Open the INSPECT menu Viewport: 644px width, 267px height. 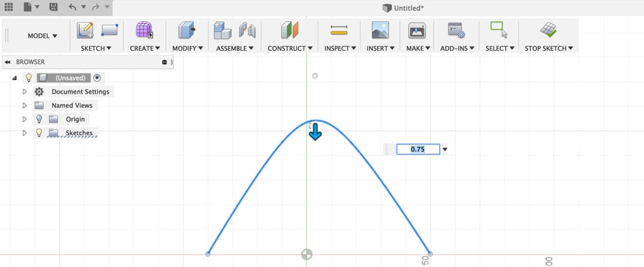point(339,48)
